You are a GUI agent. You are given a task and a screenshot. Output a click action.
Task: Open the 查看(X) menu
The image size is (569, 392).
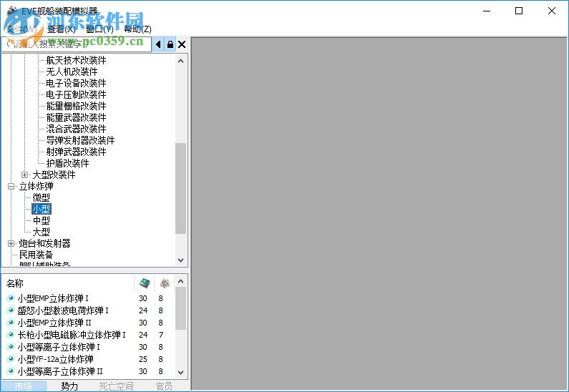point(62,29)
